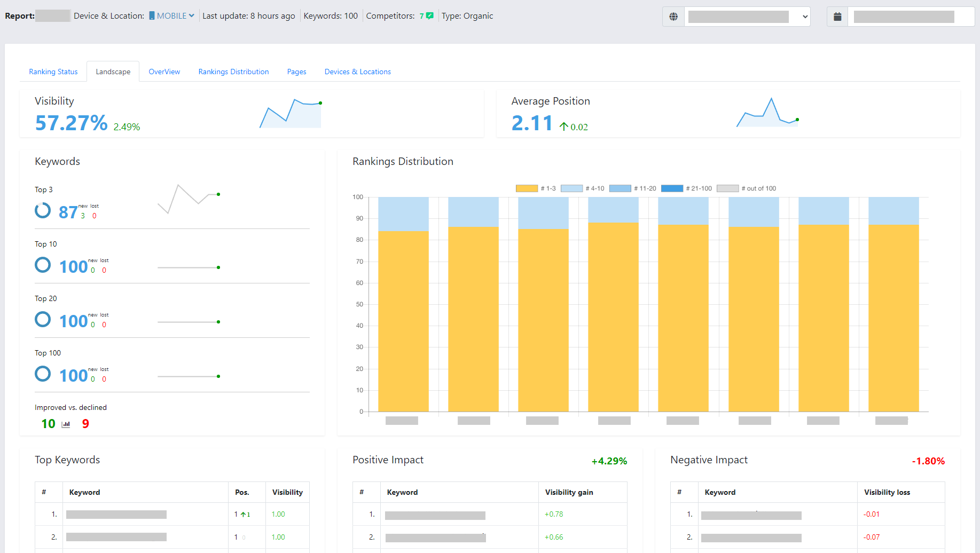The image size is (980, 553).
Task: Click the 2.11 average position value
Action: [x=532, y=123]
